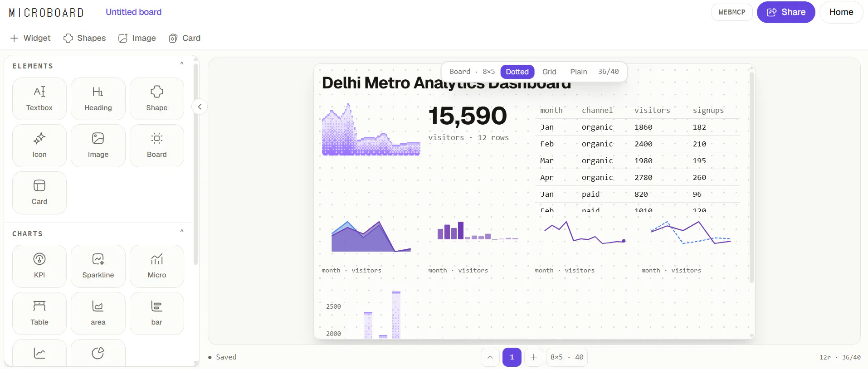Select the single line micro chart

coord(585,233)
